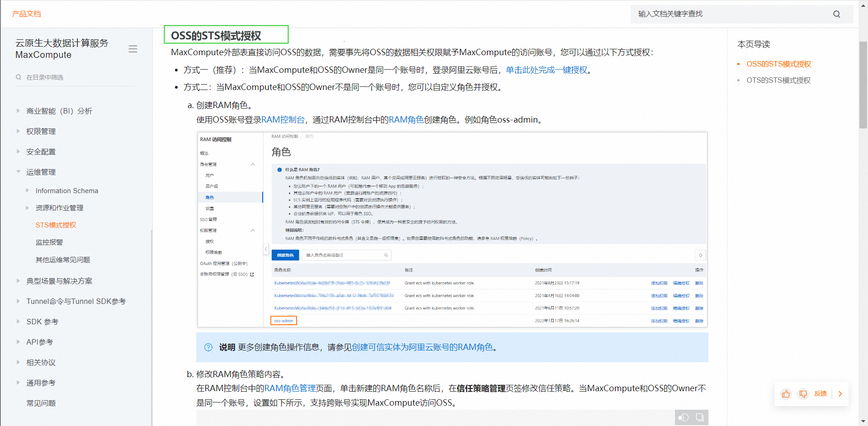Toggle code block dark mode icon
Viewport: 868px width, 426px height.
point(684,417)
